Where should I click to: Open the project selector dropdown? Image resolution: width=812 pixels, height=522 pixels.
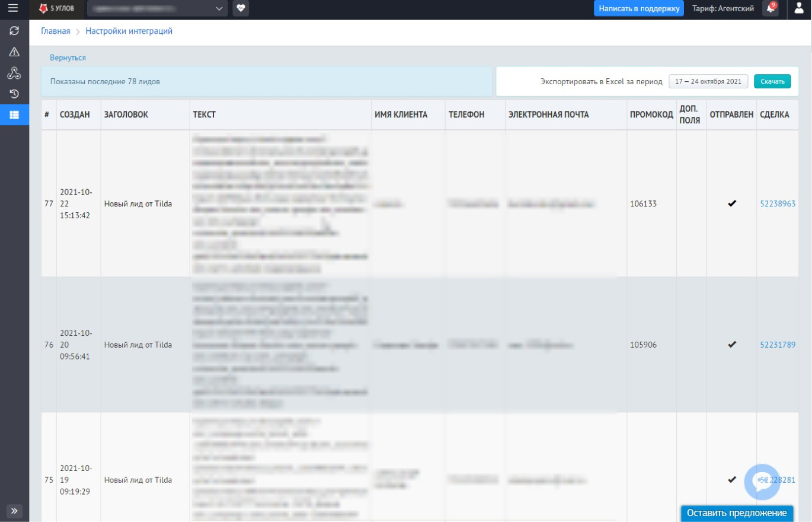(157, 8)
